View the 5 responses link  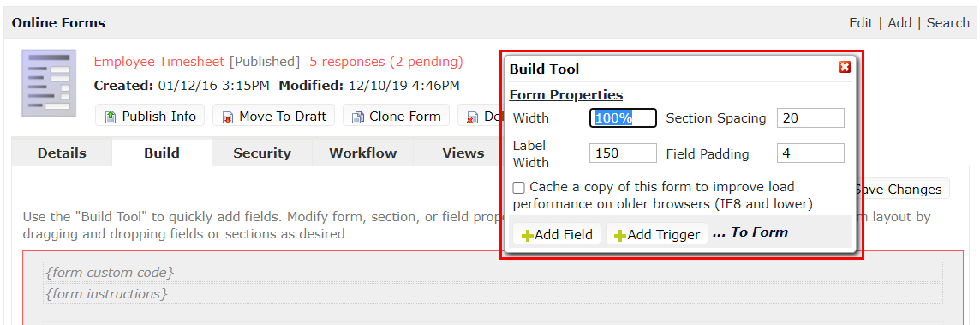(x=386, y=62)
